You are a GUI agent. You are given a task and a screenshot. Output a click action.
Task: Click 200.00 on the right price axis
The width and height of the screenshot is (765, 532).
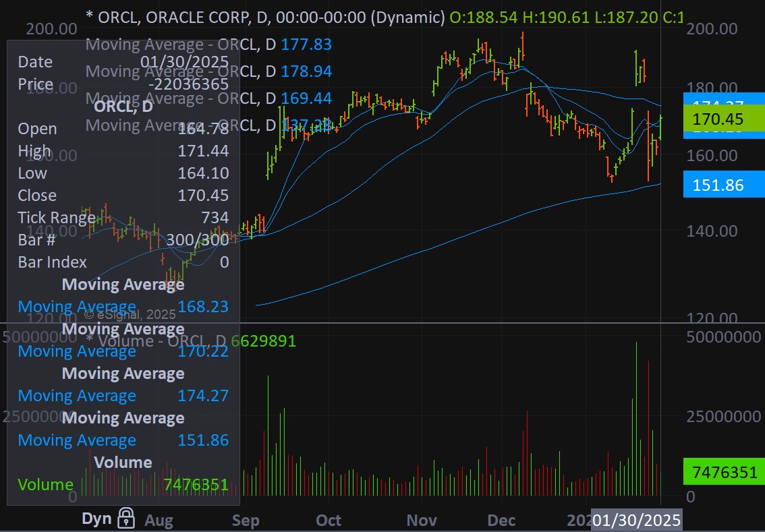712,28
